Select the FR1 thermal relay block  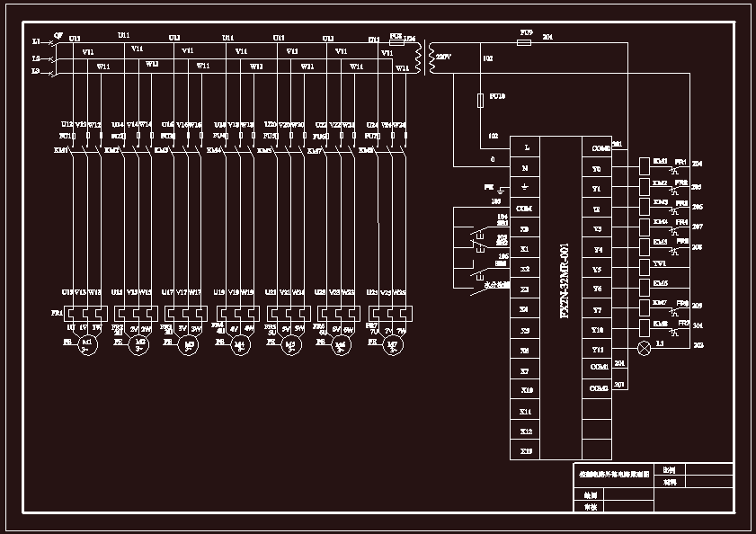click(x=85, y=314)
